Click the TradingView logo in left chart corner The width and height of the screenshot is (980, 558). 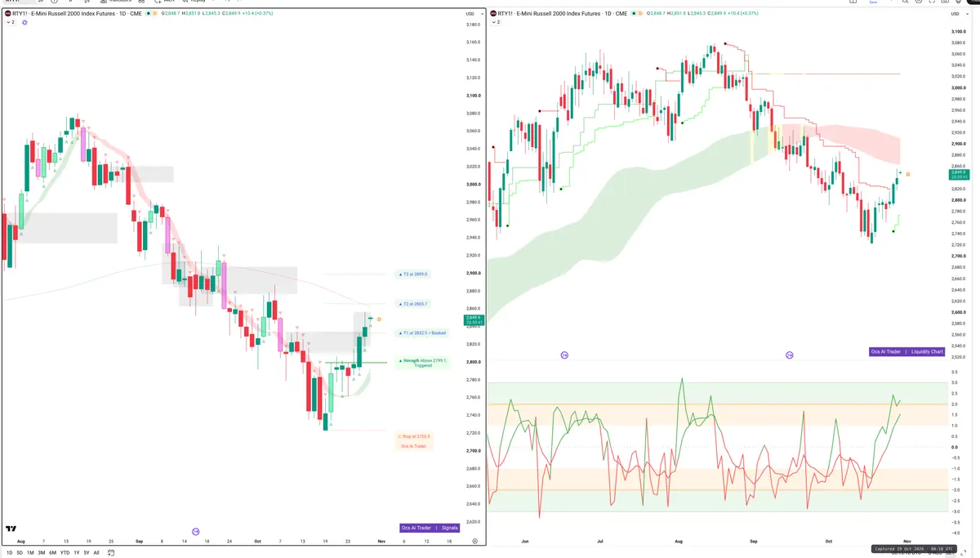pos(12,529)
